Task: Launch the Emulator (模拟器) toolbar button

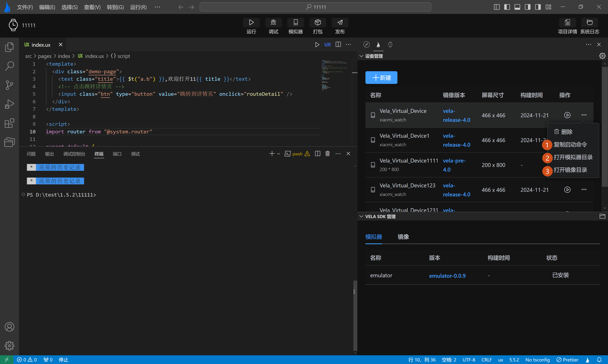Action: [295, 23]
